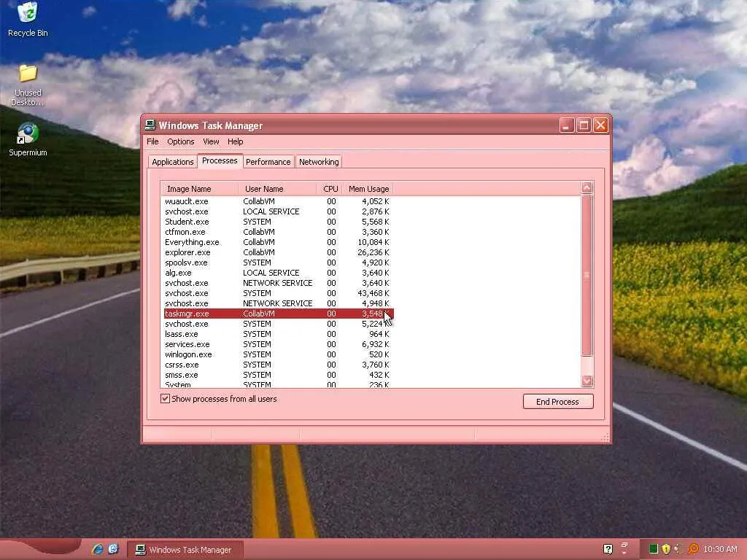Select the csrss.exe process row
This screenshot has height=560, width=747.
pos(278,365)
